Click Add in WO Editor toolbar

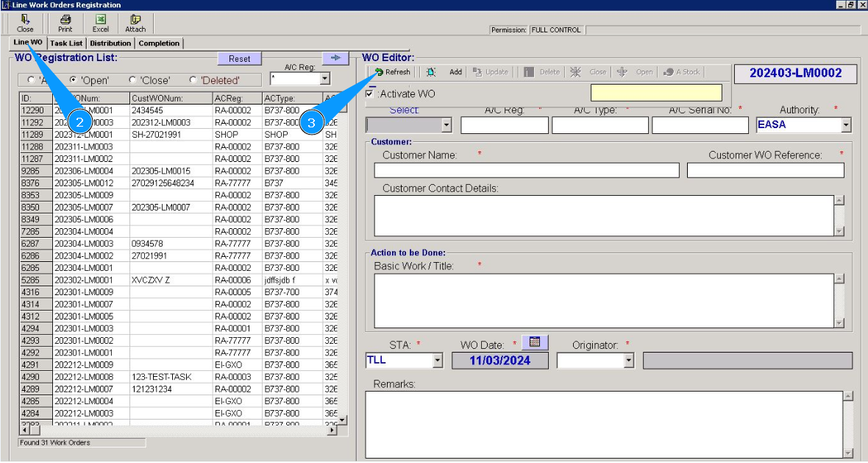point(455,72)
